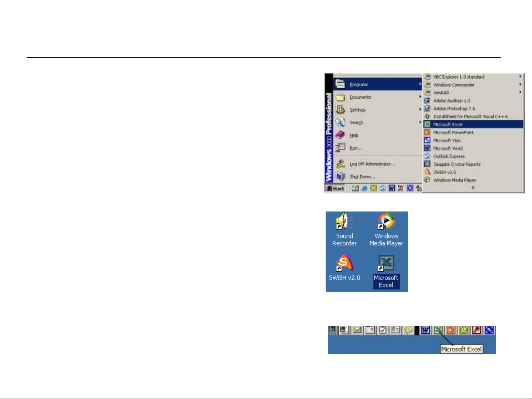Screen dimensions: 532x399
Task: Expand the Search submenu in Start menu
Action: click(356, 123)
